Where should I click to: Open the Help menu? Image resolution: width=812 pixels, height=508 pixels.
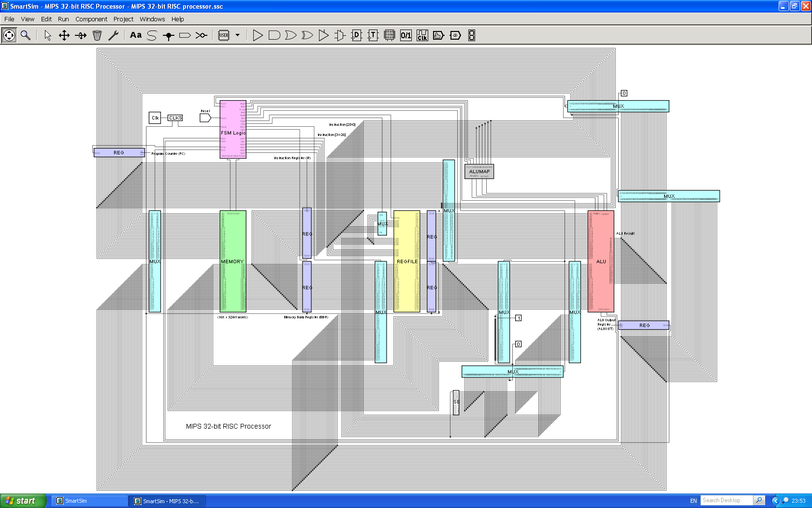click(177, 19)
